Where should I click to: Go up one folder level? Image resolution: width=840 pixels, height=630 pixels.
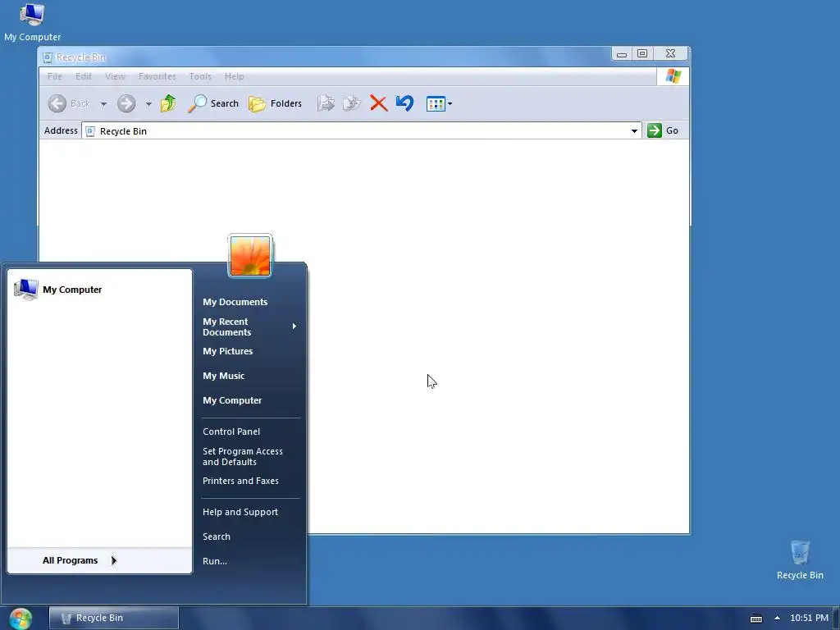tap(168, 103)
